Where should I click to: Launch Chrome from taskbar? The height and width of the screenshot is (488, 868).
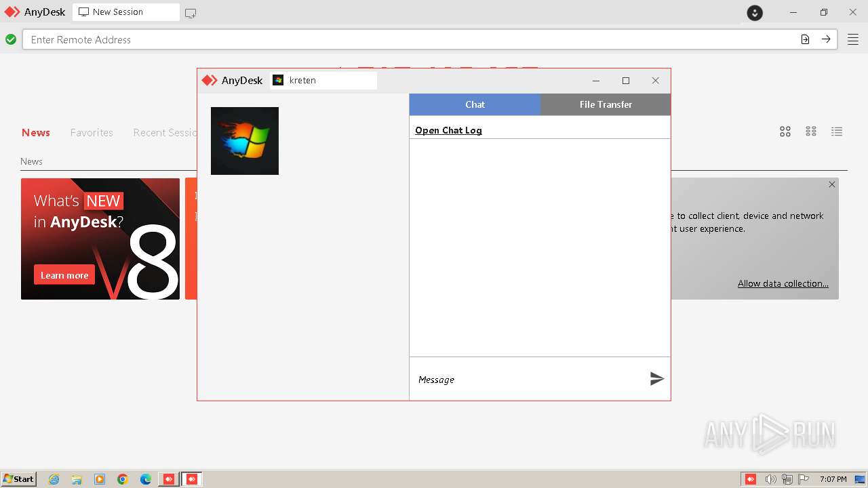(x=123, y=479)
